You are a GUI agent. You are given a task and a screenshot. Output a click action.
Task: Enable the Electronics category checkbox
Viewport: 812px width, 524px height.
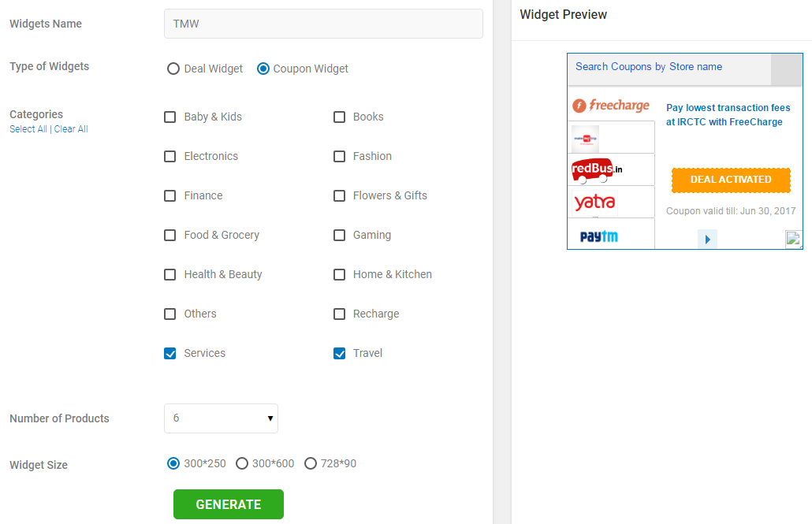[169, 156]
